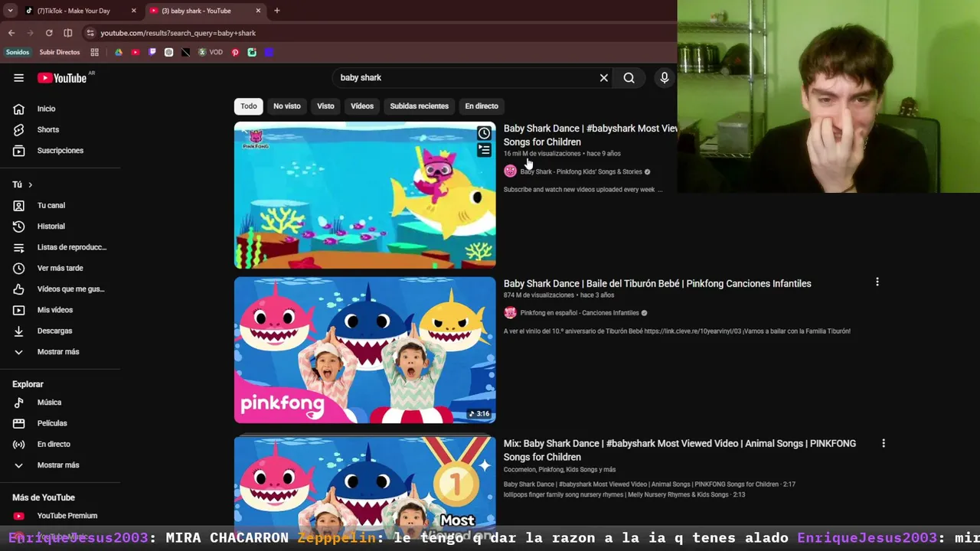Click the 'Cocomelon, Pinkfong, Kids Songs y más' text
This screenshot has height=551, width=980.
560,469
